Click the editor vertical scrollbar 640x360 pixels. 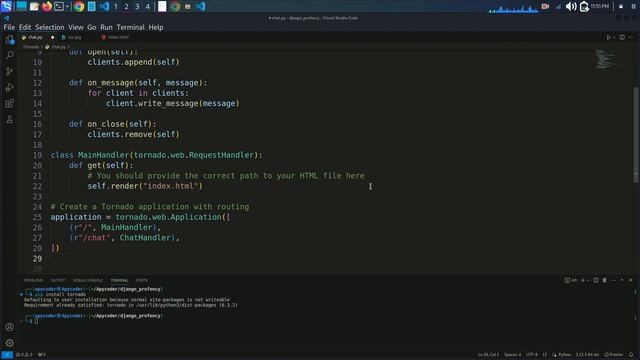click(636, 135)
